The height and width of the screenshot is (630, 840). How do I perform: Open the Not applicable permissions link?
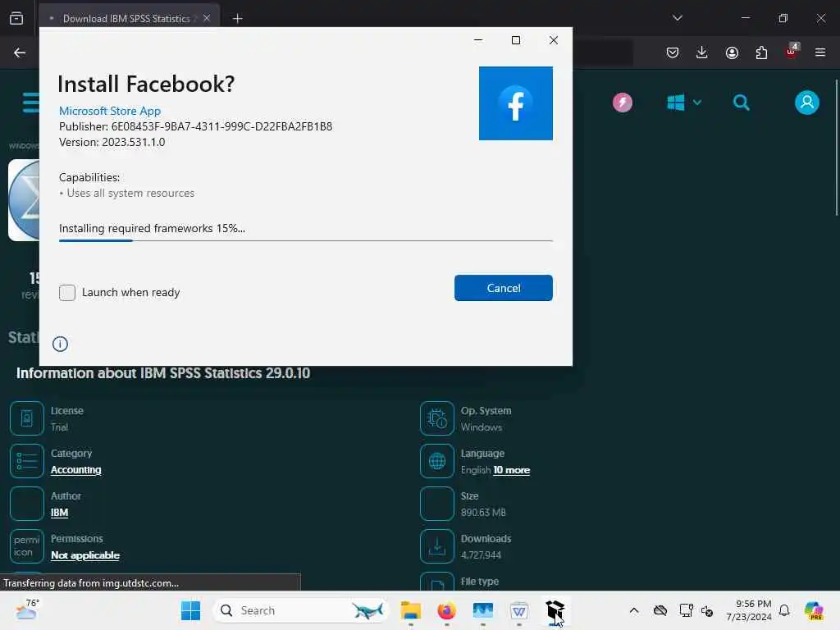(85, 555)
